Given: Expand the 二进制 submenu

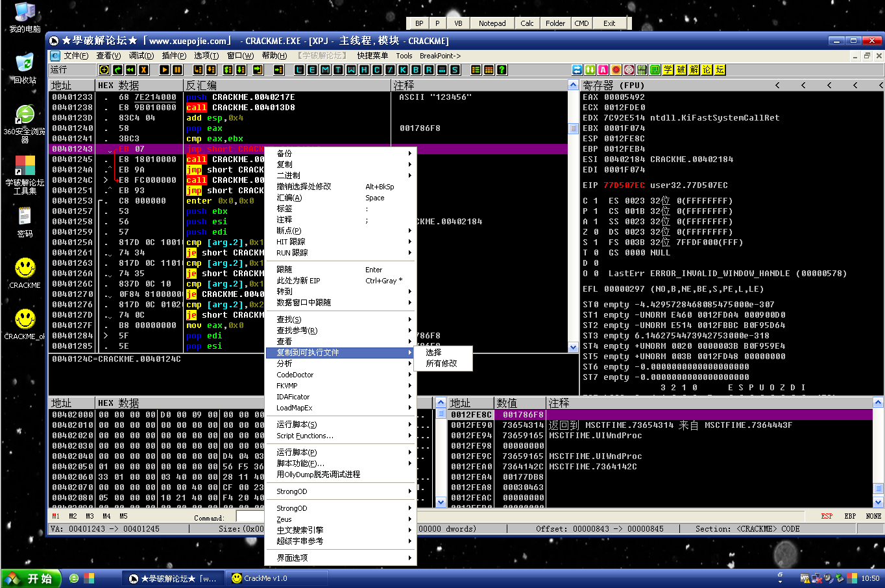Looking at the screenshot, I should click(341, 176).
